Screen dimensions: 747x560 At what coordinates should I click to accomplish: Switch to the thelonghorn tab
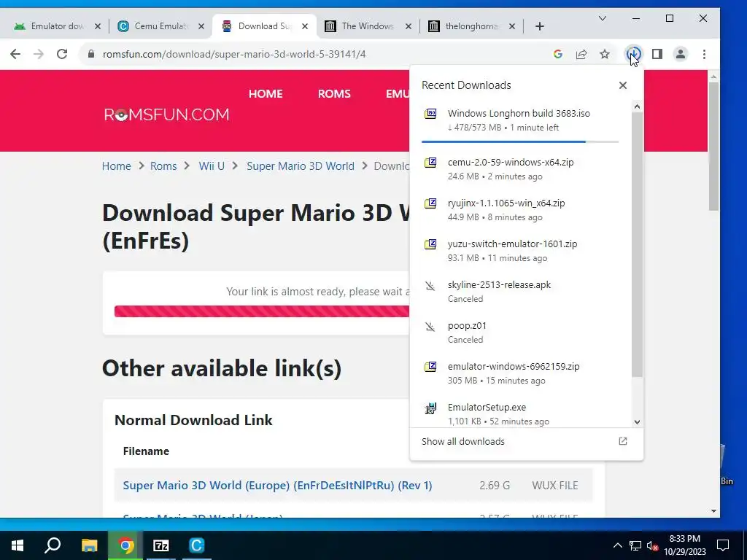[472, 26]
